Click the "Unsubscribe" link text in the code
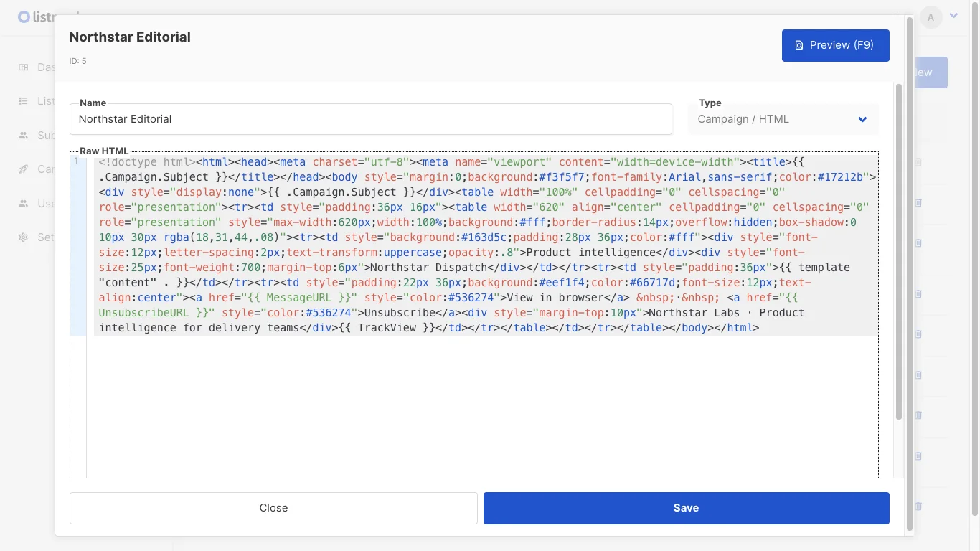 point(400,313)
